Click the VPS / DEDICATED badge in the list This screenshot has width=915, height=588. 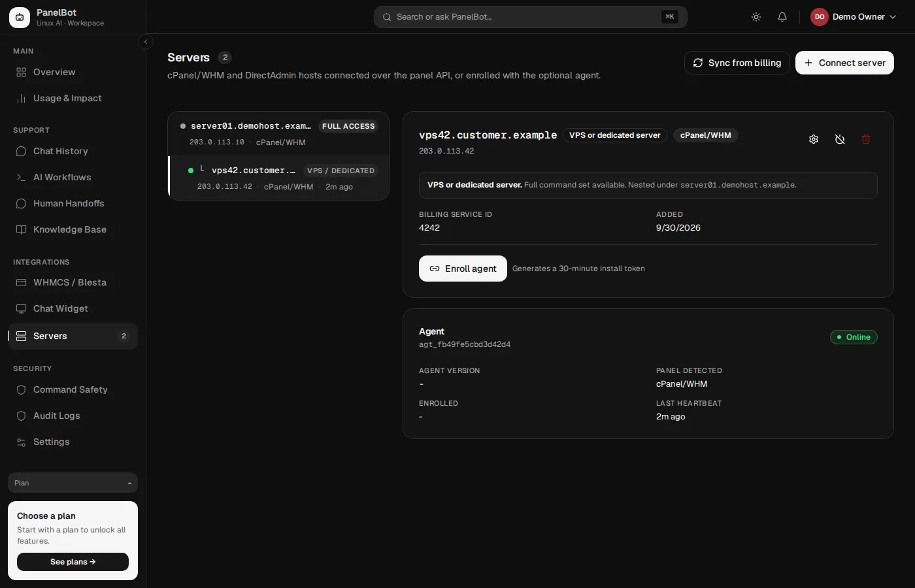click(x=341, y=171)
